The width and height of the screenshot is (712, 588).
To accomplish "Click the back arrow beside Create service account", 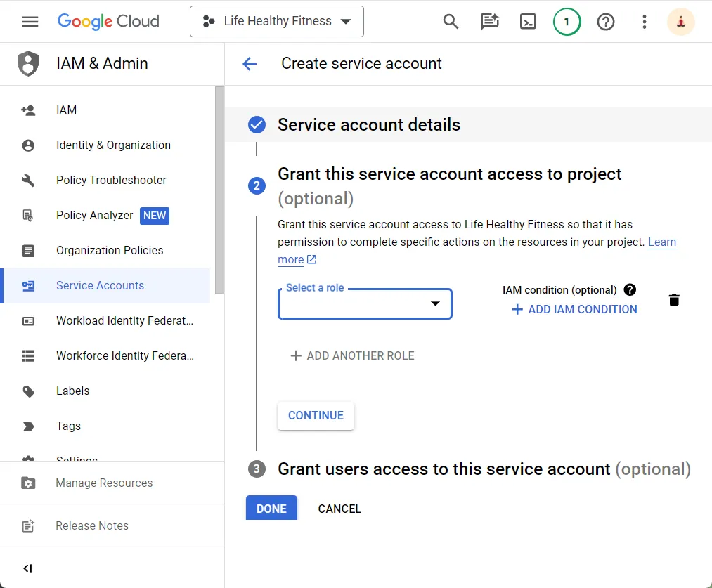I will (250, 64).
